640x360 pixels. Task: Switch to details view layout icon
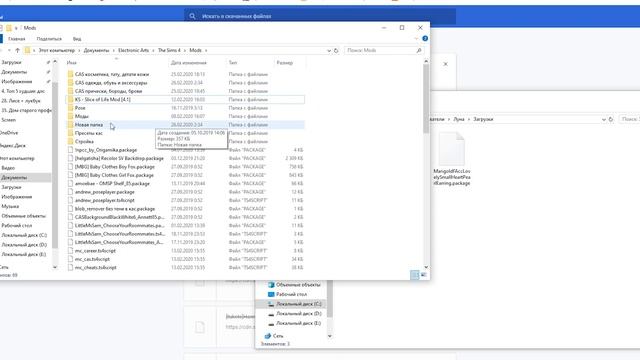(x=414, y=275)
